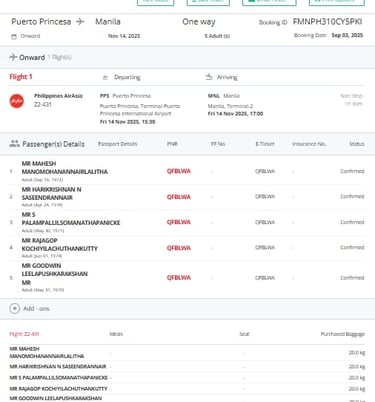Click red PNR QFBLWA for MR GOODWIN
Image resolution: width=375 pixels, height=402 pixels.
coord(179,278)
